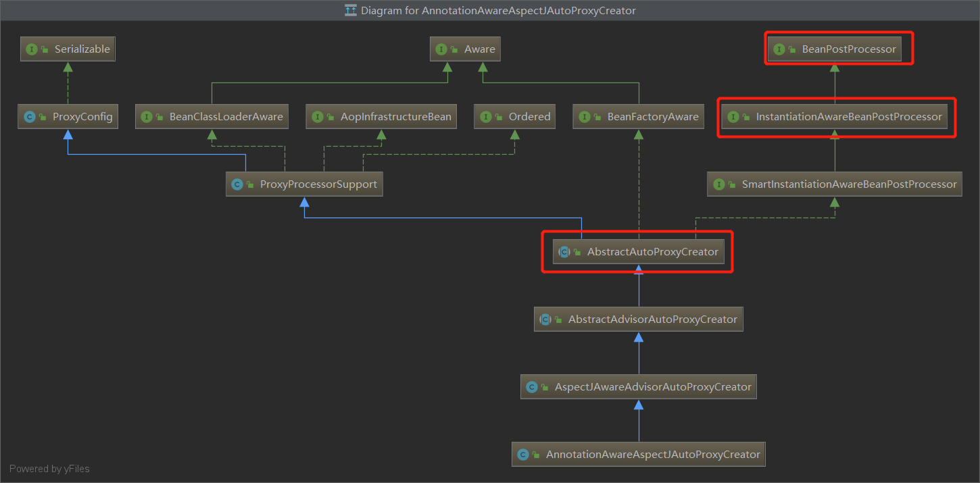Viewport: 980px width, 483px height.
Task: Click the class icon on ProxyProcessorSupport node
Action: pos(237,184)
